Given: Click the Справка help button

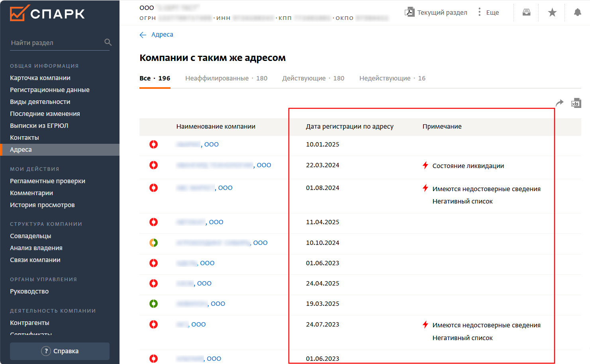Looking at the screenshot, I should (60, 351).
